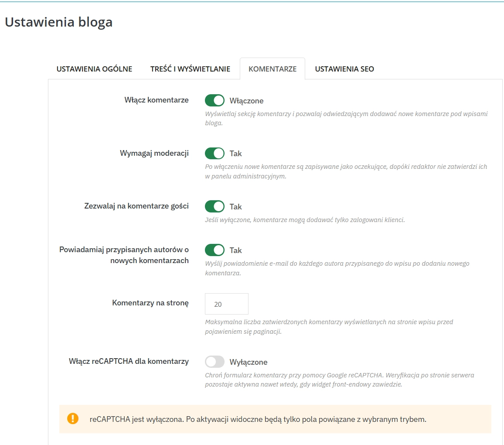The image size is (504, 445).
Task: Turn off author notification toggle
Action: point(215,250)
